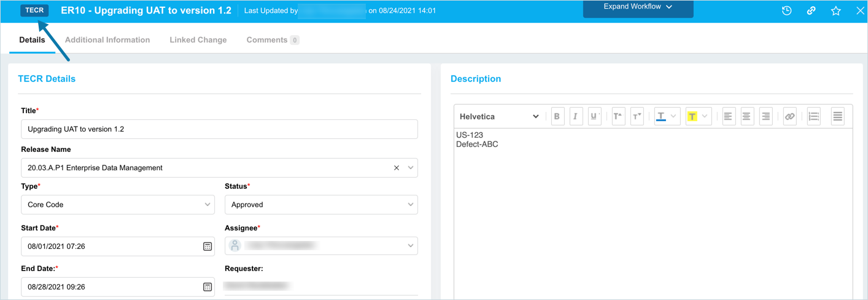
Task: Clear the selected Release Name
Action: tap(397, 168)
